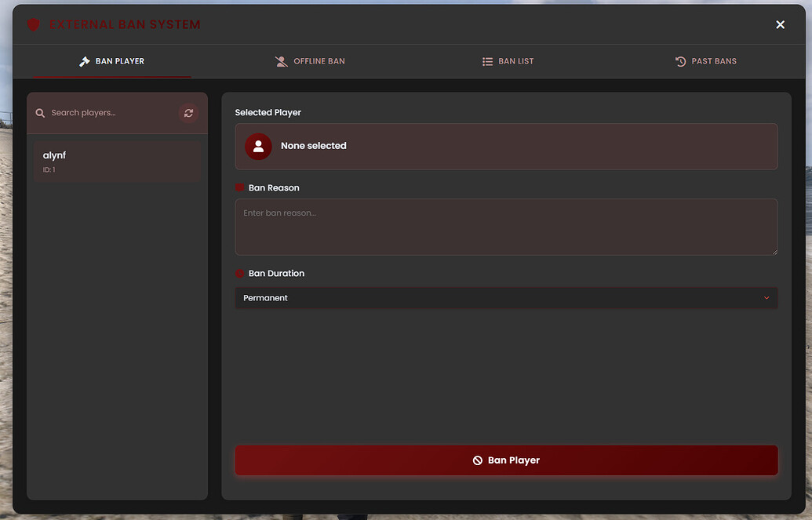The width and height of the screenshot is (812, 520).
Task: Click the search magnifier icon
Action: (x=40, y=112)
